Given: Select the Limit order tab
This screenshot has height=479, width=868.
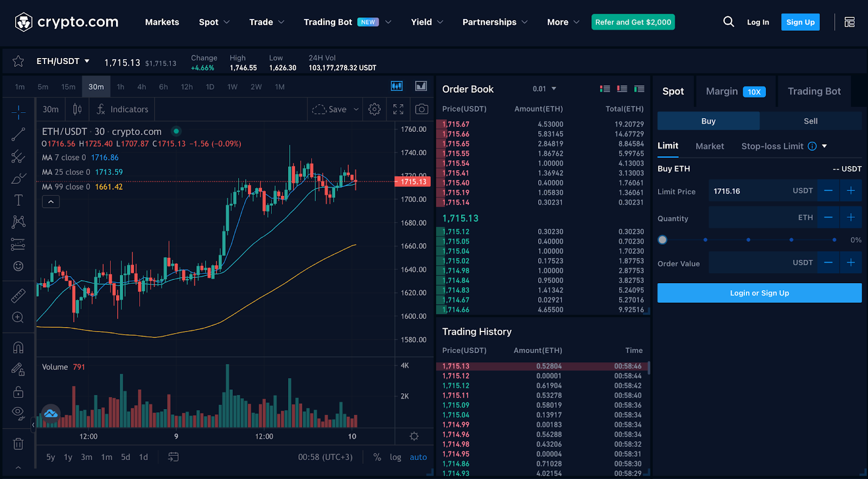Looking at the screenshot, I should pyautogui.click(x=668, y=146).
